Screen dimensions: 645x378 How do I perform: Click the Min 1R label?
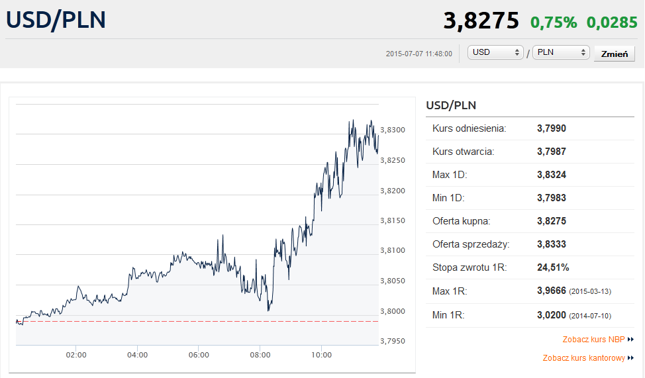pyautogui.click(x=448, y=315)
